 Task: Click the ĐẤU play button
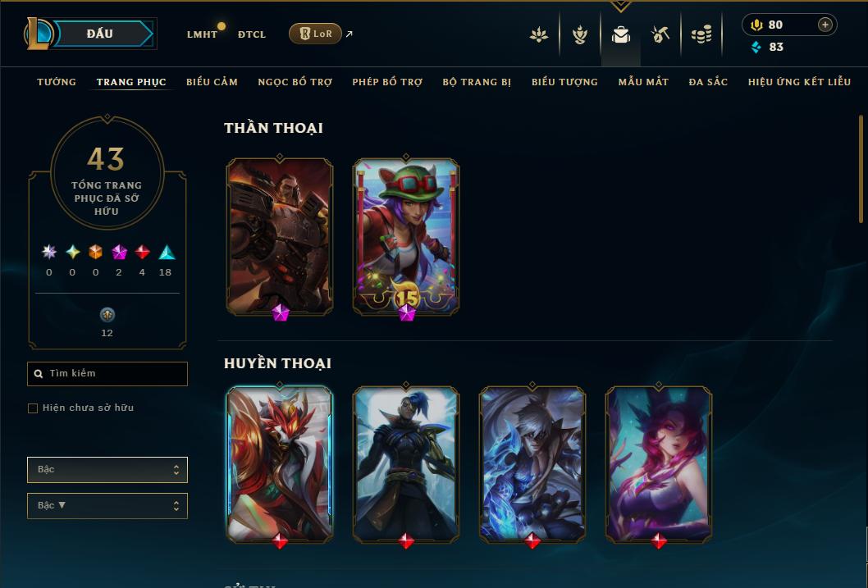coord(99,34)
